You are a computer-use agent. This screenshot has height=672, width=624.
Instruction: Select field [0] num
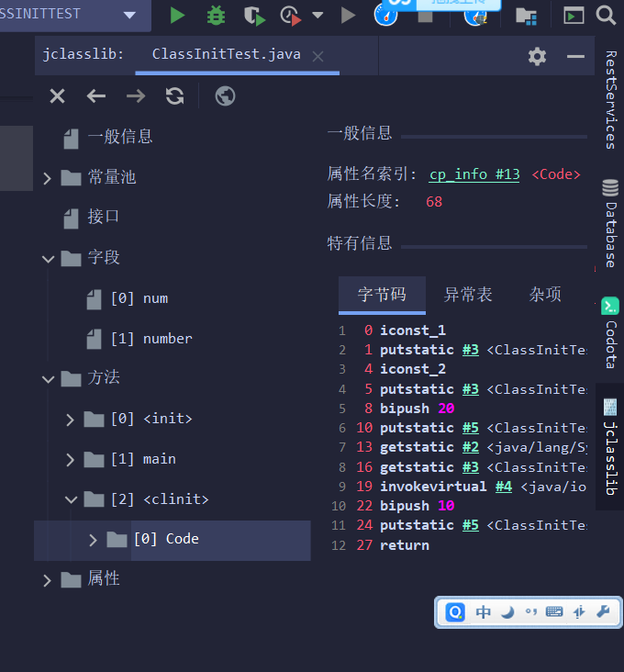click(139, 298)
